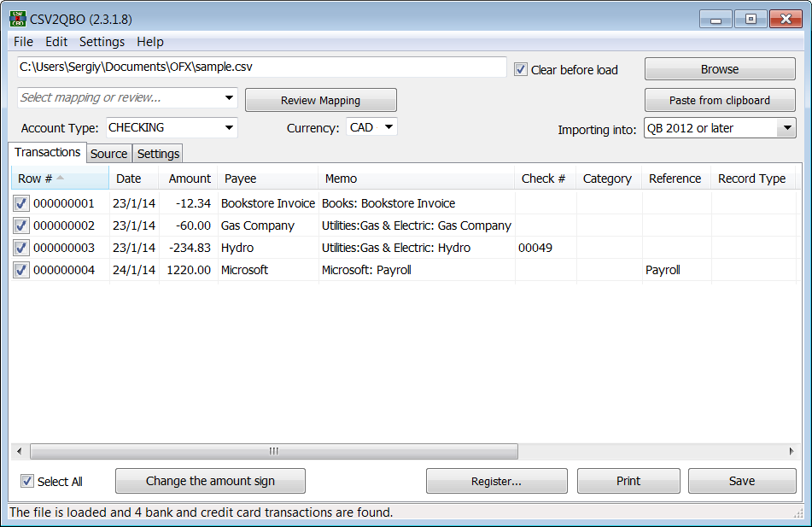Open the Select mapping or review dropdown

127,97
